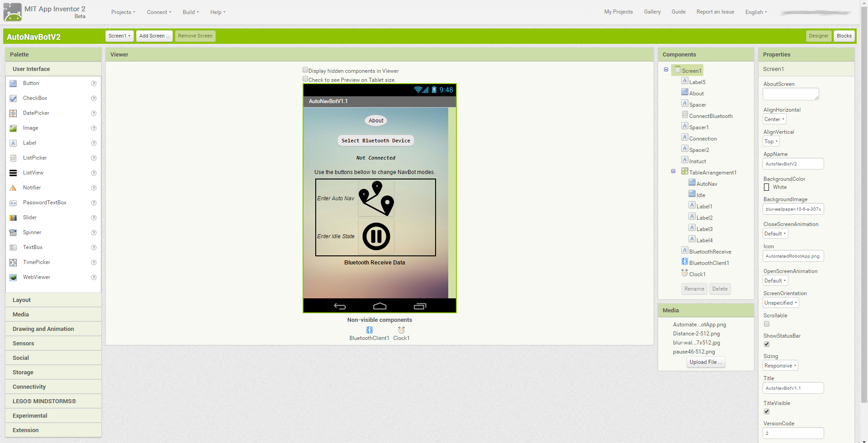Select the TextBox palette icon
This screenshot has height=443, width=868.
tap(13, 248)
